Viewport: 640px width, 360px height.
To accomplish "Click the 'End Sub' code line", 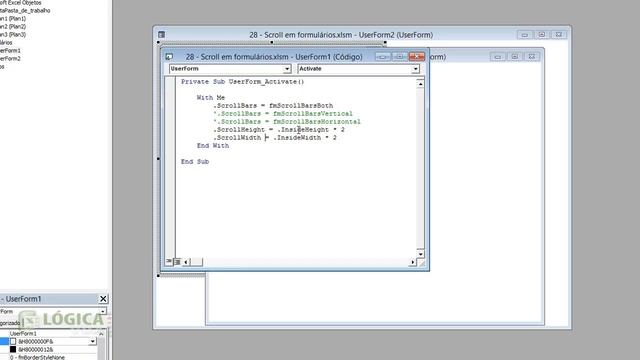I will (195, 162).
